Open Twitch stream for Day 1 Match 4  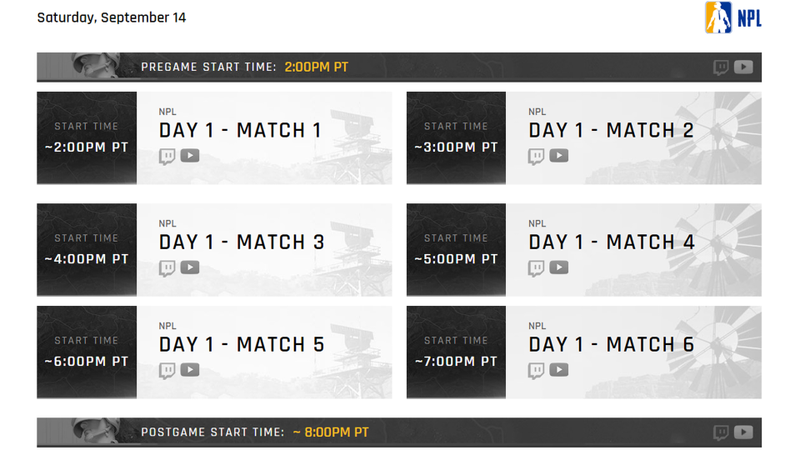pos(536,268)
